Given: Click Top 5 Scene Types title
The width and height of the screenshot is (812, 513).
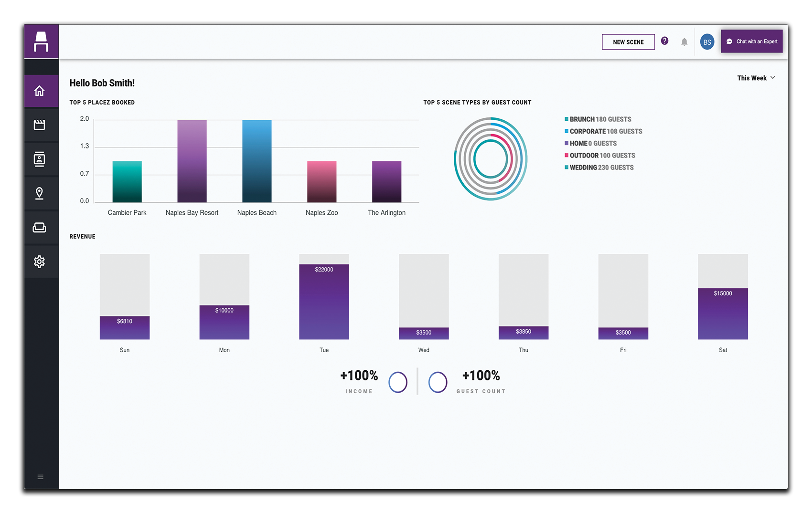Looking at the screenshot, I should click(x=477, y=103).
